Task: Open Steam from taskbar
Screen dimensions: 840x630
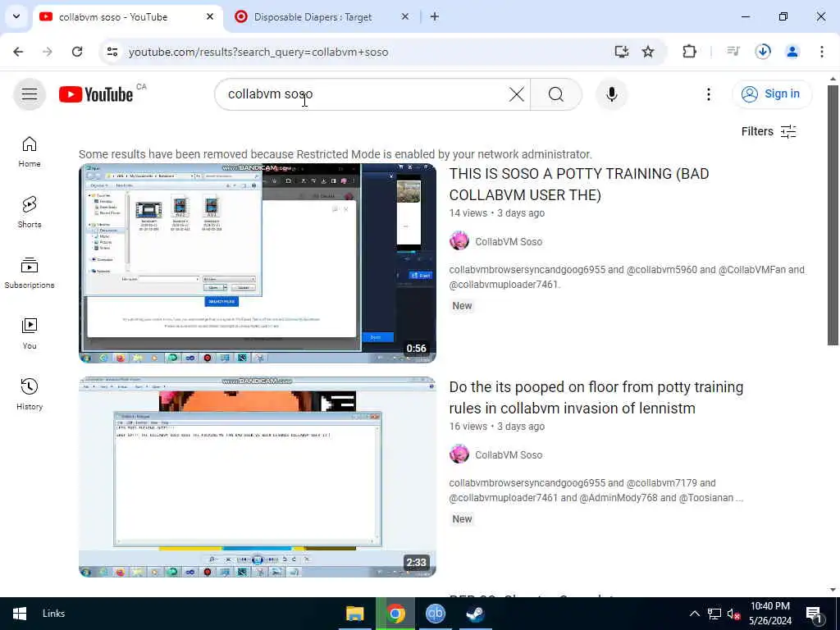Action: pos(475,614)
